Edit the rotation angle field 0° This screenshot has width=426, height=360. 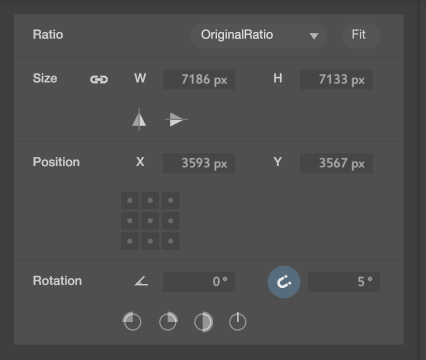199,282
